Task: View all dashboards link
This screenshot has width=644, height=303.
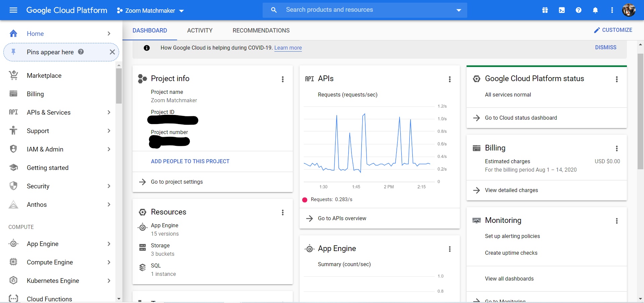Action: (x=509, y=279)
